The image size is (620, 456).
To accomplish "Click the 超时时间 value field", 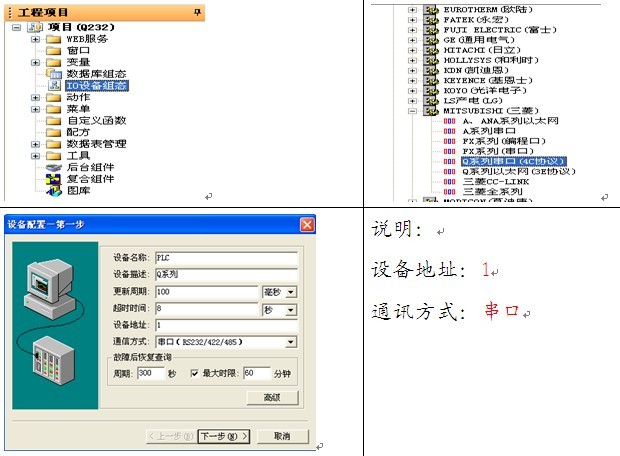I will [207, 309].
